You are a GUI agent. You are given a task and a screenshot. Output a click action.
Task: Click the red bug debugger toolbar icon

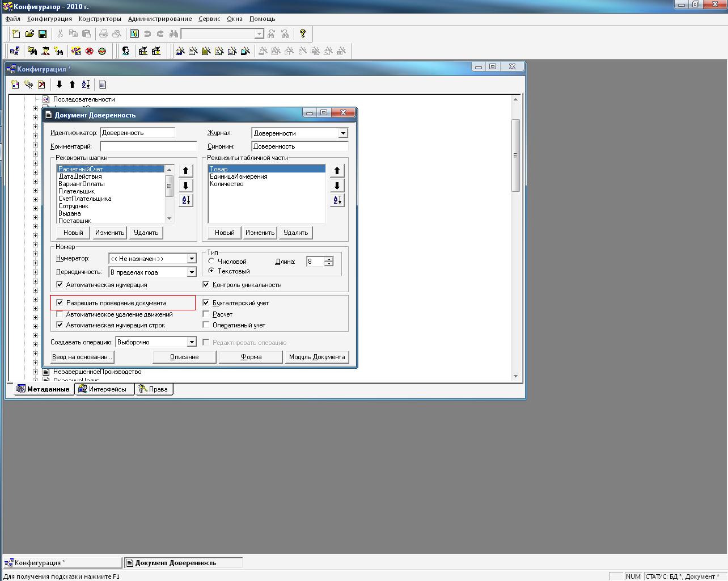pyautogui.click(x=90, y=51)
